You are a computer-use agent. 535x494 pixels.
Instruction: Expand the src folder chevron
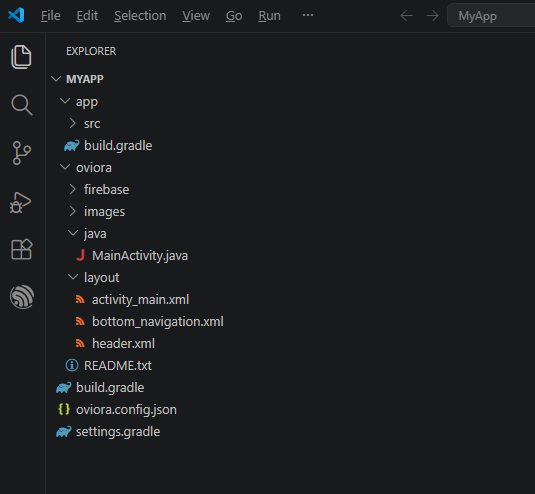pyautogui.click(x=72, y=123)
